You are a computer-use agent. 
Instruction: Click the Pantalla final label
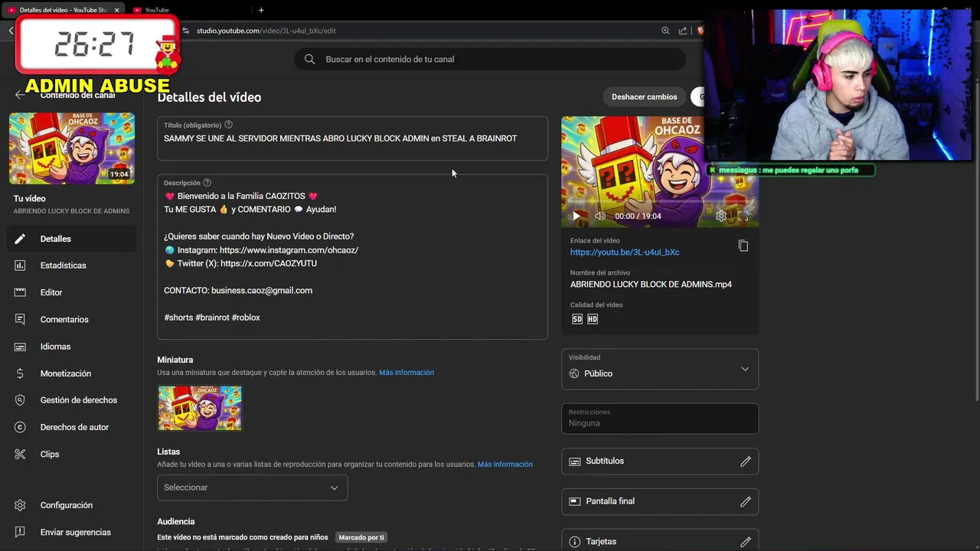[610, 501]
